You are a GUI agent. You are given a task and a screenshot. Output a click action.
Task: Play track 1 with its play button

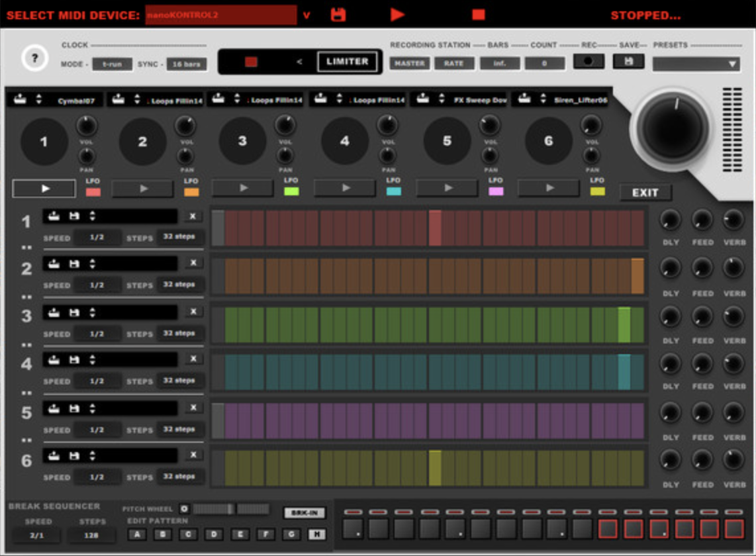click(x=44, y=189)
